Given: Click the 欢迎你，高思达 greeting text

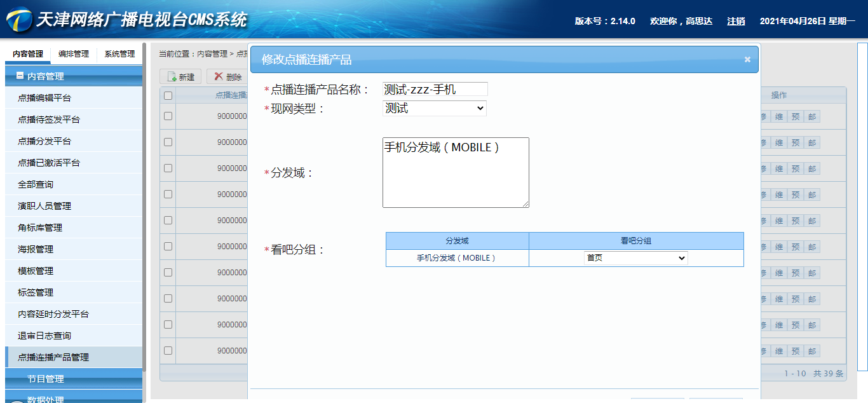Looking at the screenshot, I should 681,21.
